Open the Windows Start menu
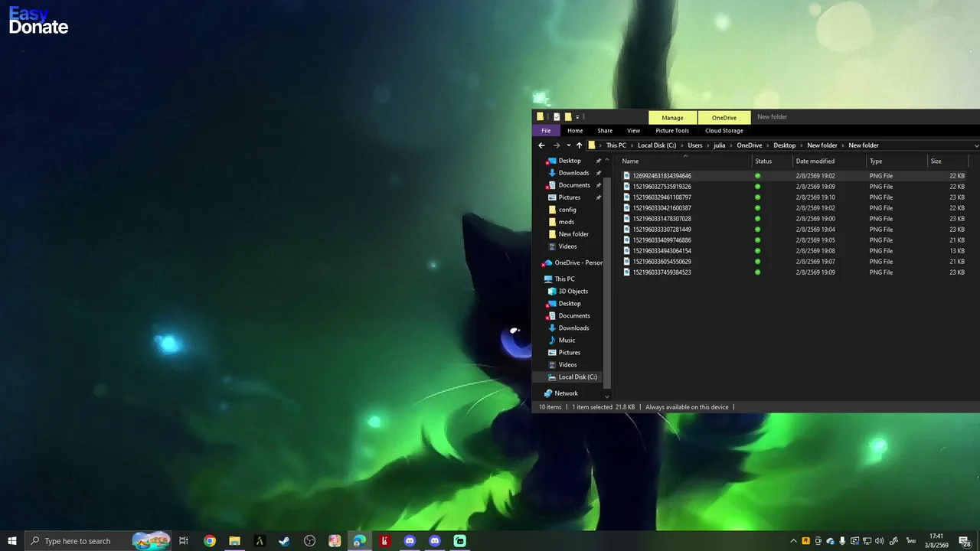 (x=12, y=541)
